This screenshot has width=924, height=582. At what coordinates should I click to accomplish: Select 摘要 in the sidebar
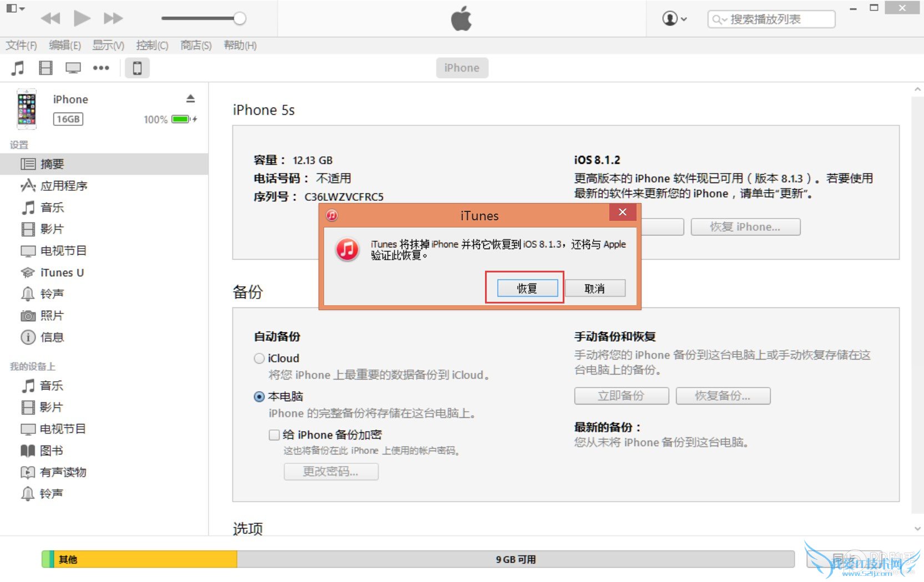click(104, 164)
